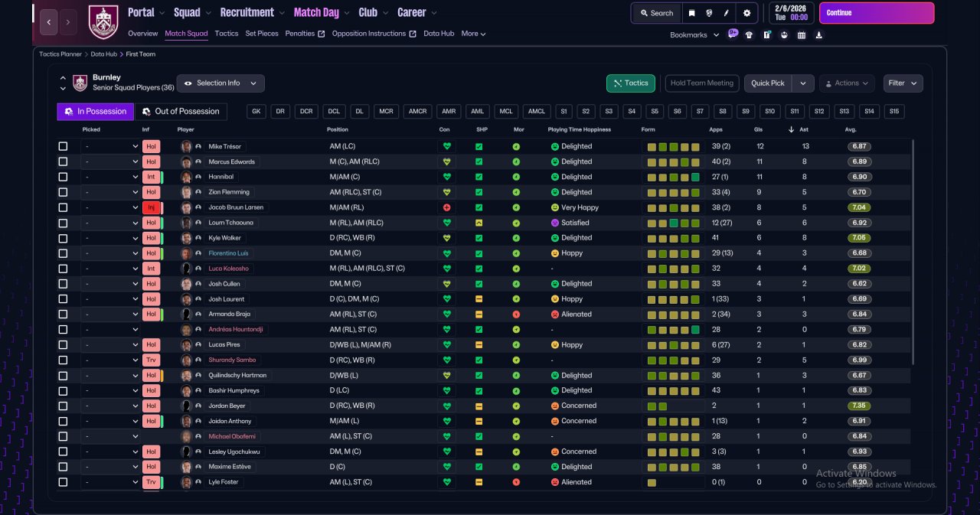Open the Quick Pick arrow dropdown
This screenshot has height=515, width=980.
pos(802,83)
